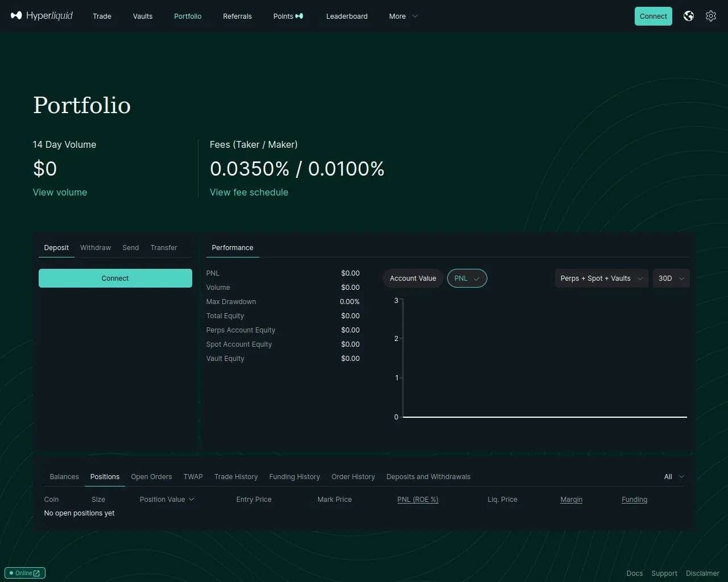
Task: Switch to the Send tab
Action: pos(131,248)
